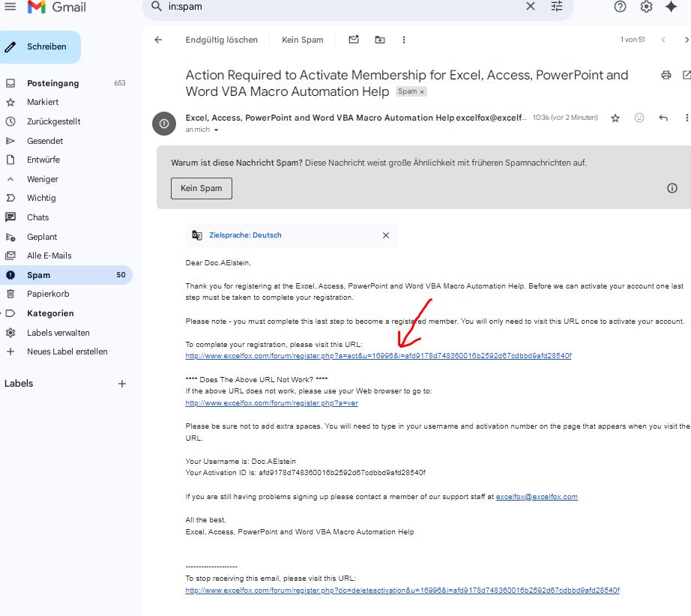Click the sender name Excel, Access, PowerPoint
This screenshot has width=691, height=616.
(319, 118)
